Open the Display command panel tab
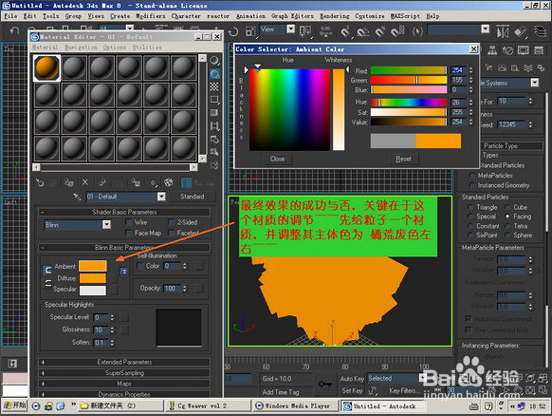Screen dimensions: 552x416 click(523, 51)
